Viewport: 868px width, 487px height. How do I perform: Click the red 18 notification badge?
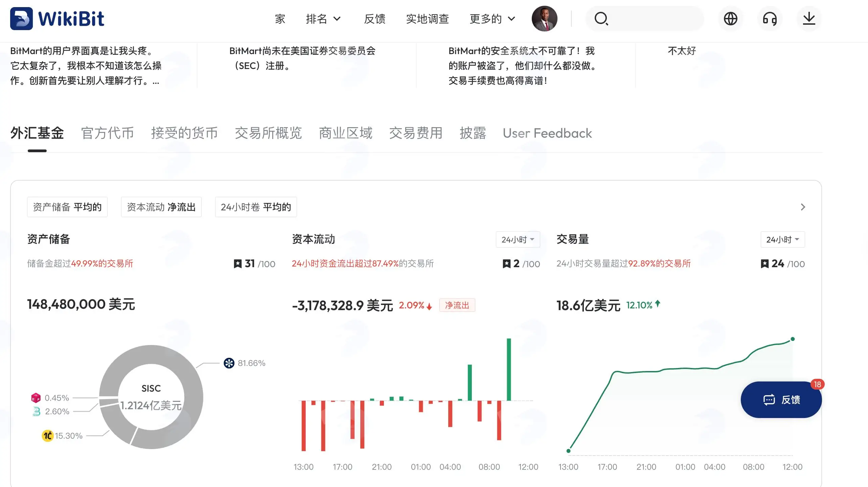[817, 385]
